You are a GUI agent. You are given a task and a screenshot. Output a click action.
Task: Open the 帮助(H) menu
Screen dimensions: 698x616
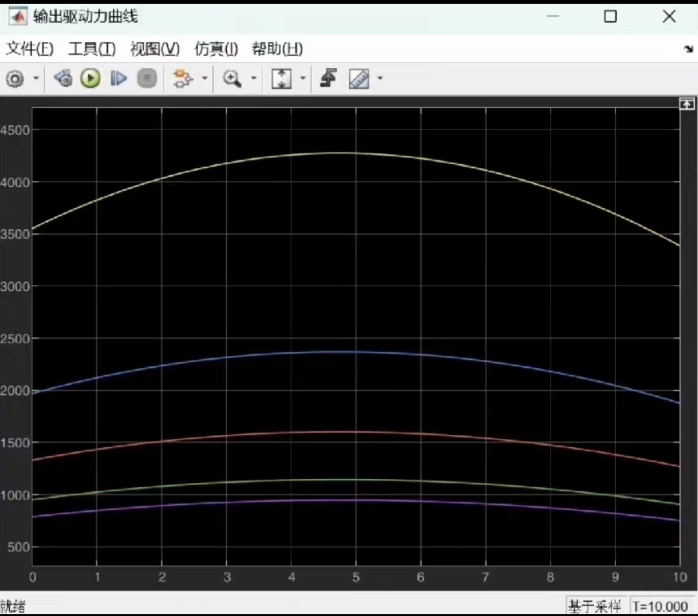point(277,48)
